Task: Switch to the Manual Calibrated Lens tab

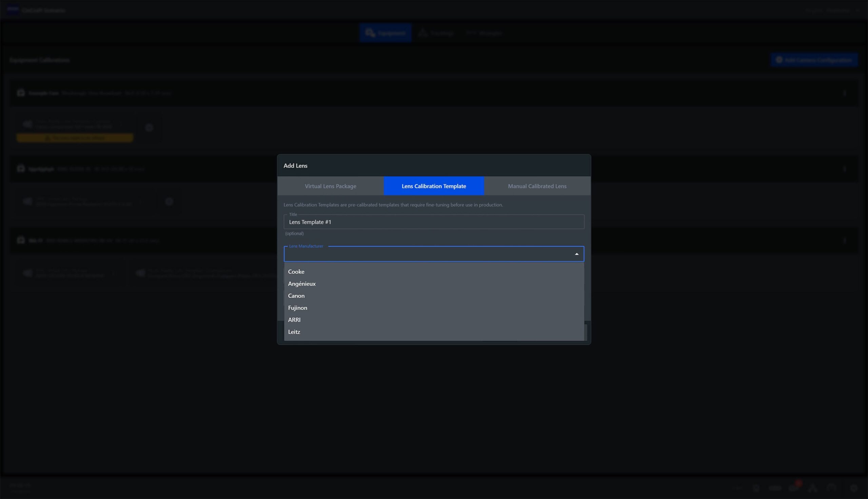Action: (x=537, y=186)
